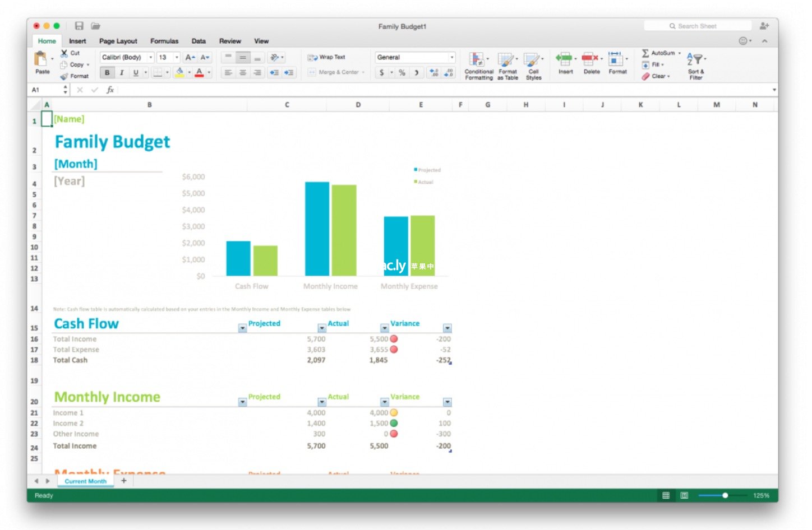Click the Cell Styles icon
Image resolution: width=812 pixels, height=530 pixels.
pos(532,59)
